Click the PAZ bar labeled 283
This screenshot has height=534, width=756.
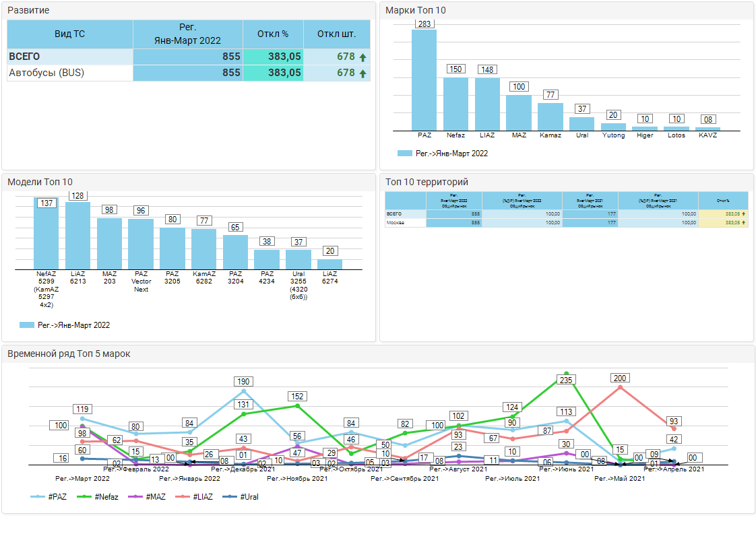424,79
